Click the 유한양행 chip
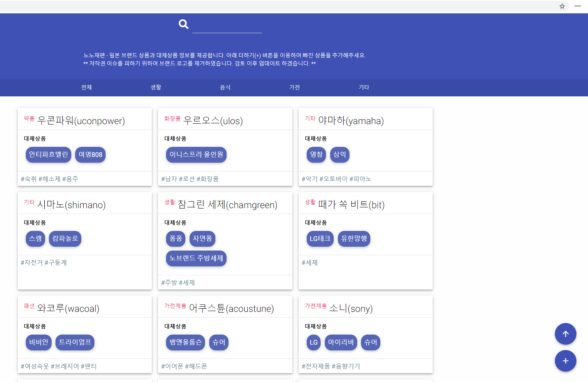This screenshot has width=588, height=382. pyautogui.click(x=354, y=239)
